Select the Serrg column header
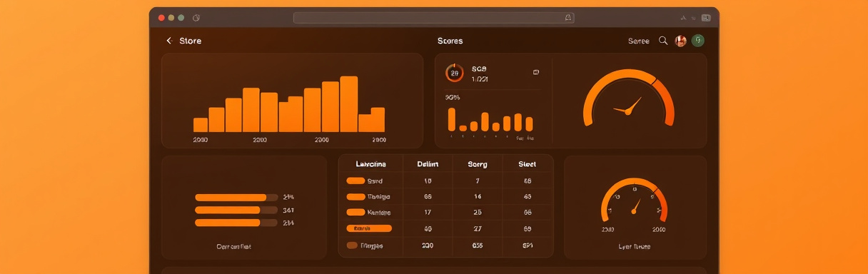The height and width of the screenshot is (274, 868). [478, 164]
